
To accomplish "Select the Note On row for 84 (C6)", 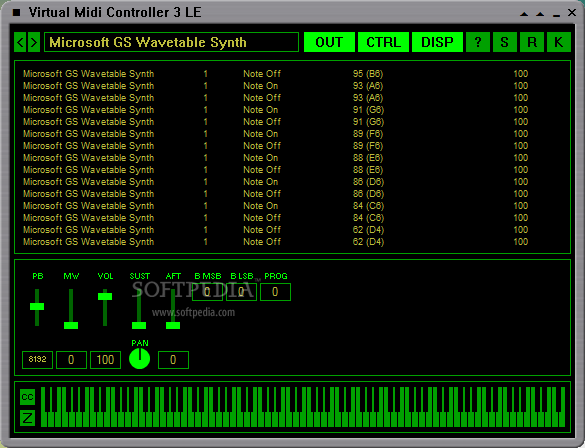I will [275, 206].
